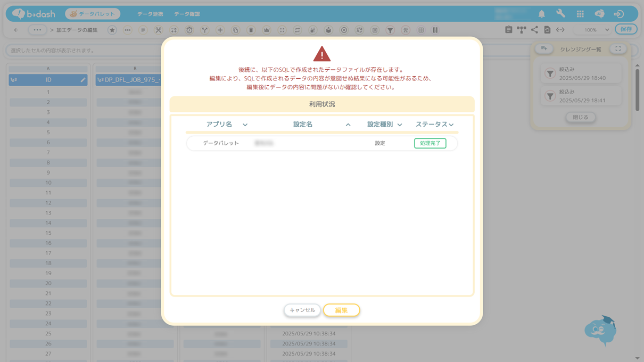Click the 処理完了 status badge
Screen dimensions: 644x362
[x=430, y=143]
